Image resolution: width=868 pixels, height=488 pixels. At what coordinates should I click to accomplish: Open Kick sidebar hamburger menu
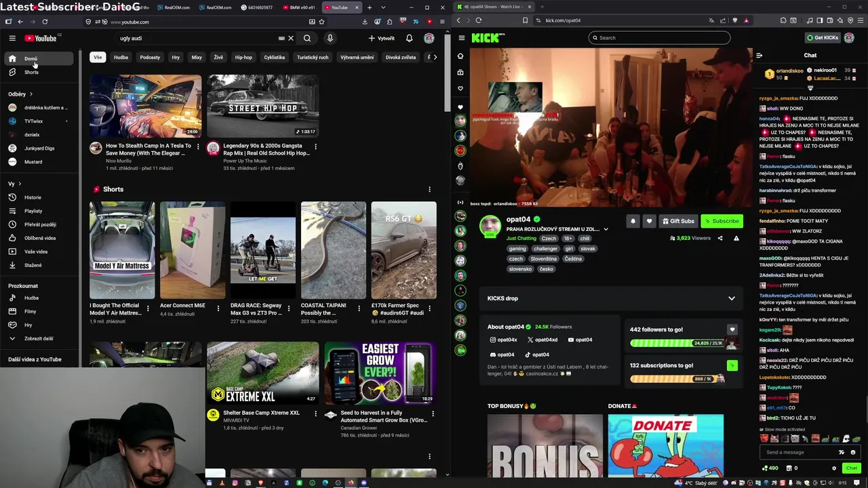(x=462, y=38)
